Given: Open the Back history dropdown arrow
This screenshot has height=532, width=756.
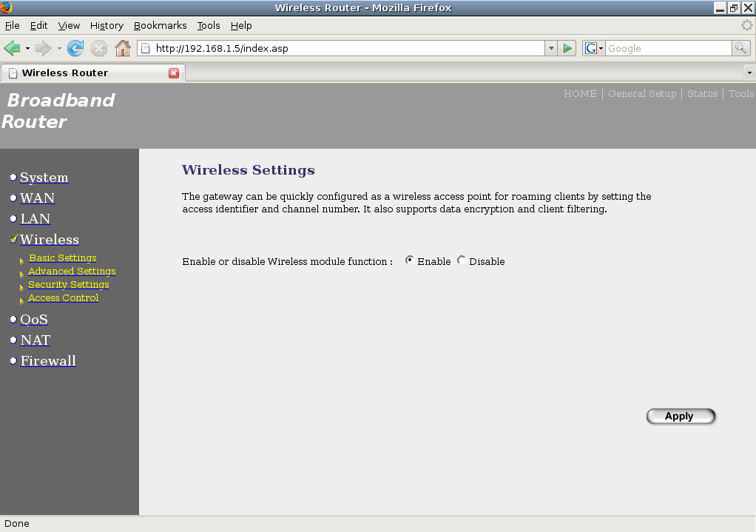Looking at the screenshot, I should pos(27,48).
